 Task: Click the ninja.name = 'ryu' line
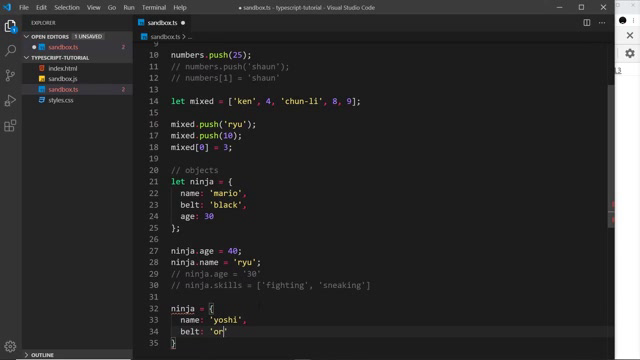[x=216, y=262]
